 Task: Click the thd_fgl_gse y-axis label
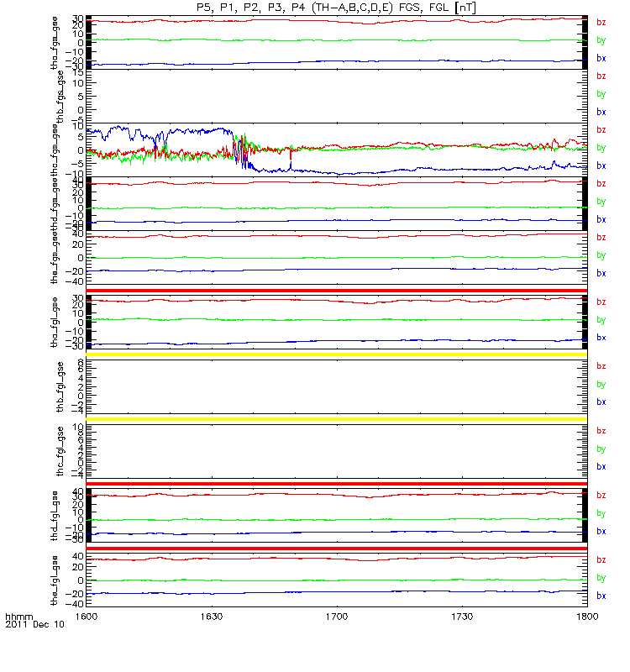pos(55,516)
